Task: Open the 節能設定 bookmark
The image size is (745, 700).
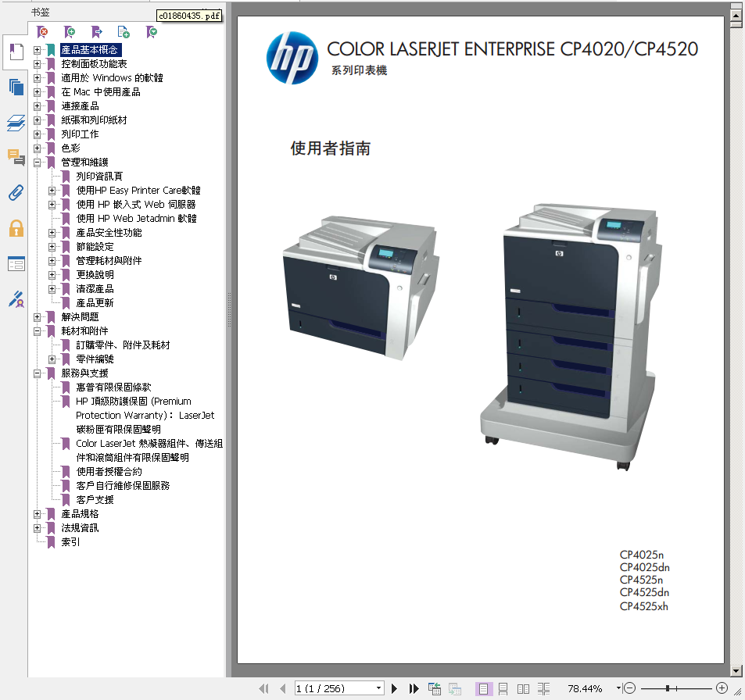Action: pyautogui.click(x=95, y=246)
